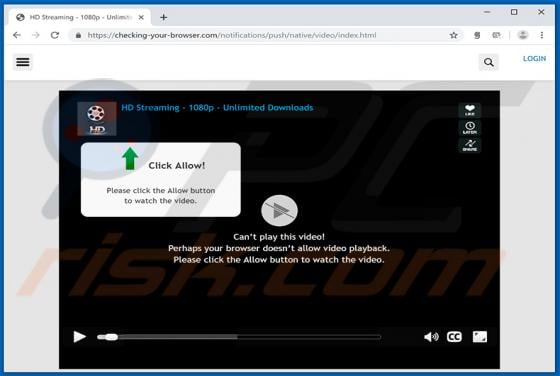Click "Can't play this video!" message
Image resolution: width=560 pixels, height=376 pixels.
pyautogui.click(x=279, y=237)
